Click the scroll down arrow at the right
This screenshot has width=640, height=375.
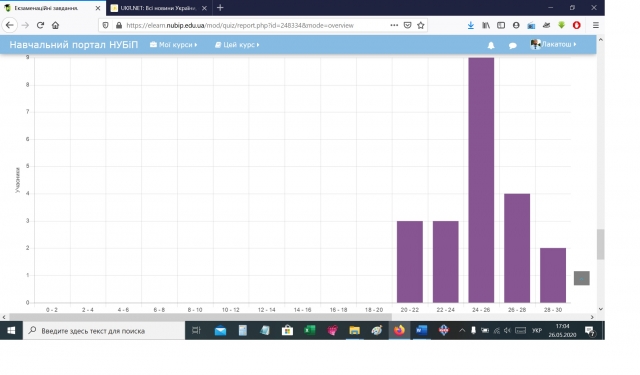[600, 309]
